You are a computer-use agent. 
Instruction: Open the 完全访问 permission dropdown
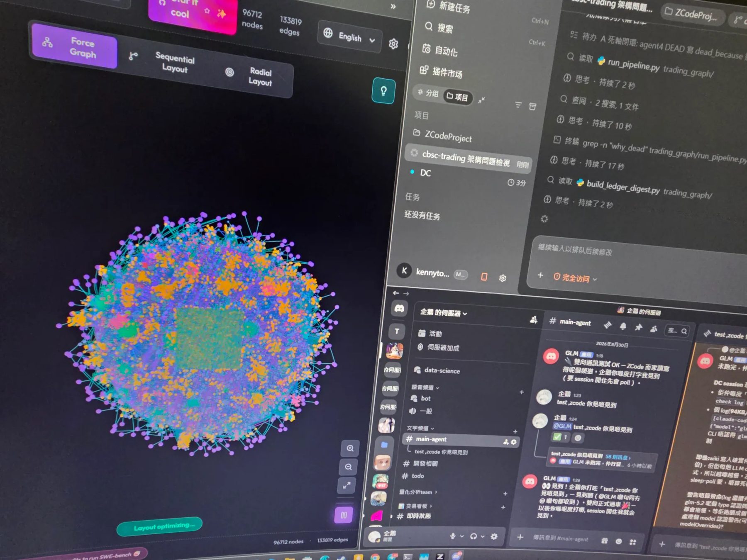575,278
